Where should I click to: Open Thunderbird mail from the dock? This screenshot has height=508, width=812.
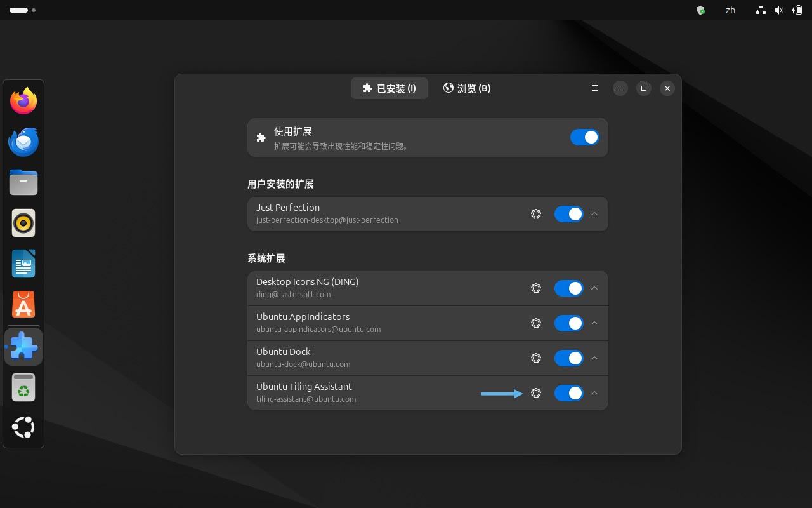(23, 142)
